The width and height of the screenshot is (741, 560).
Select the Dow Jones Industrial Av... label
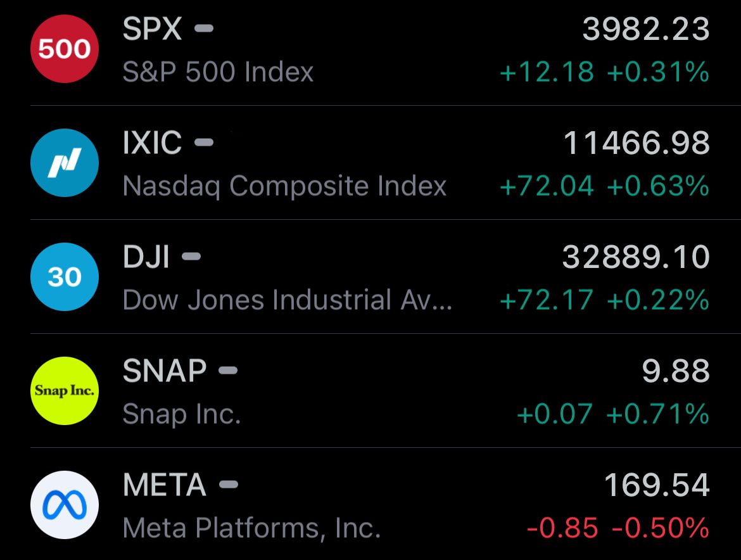pos(288,300)
